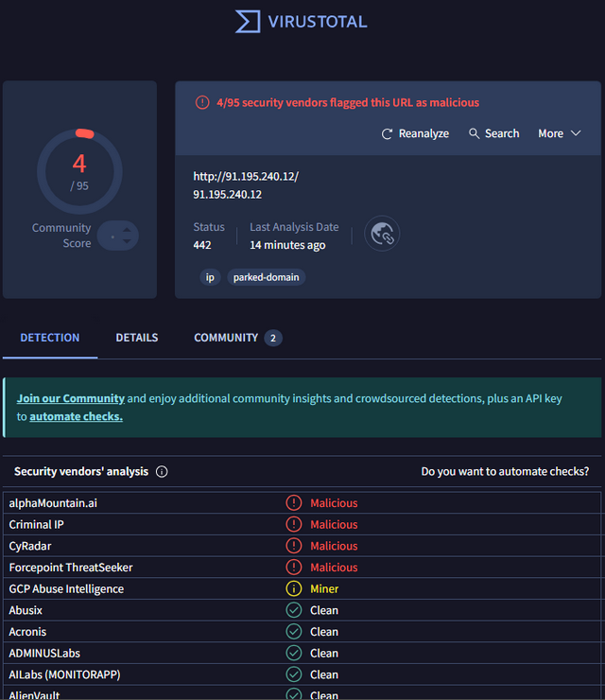The height and width of the screenshot is (700, 605).
Task: Switch to the DETAILS tab
Action: click(x=137, y=338)
